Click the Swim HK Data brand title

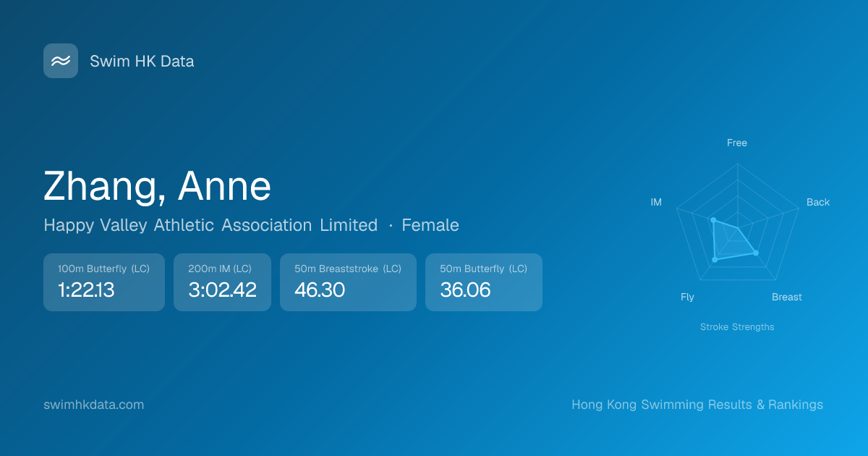(x=142, y=62)
